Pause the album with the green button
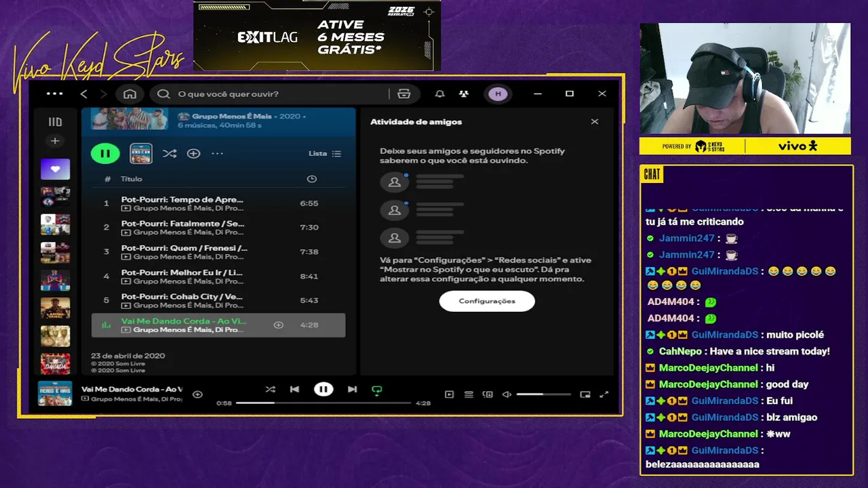This screenshot has width=868, height=488. pos(105,154)
